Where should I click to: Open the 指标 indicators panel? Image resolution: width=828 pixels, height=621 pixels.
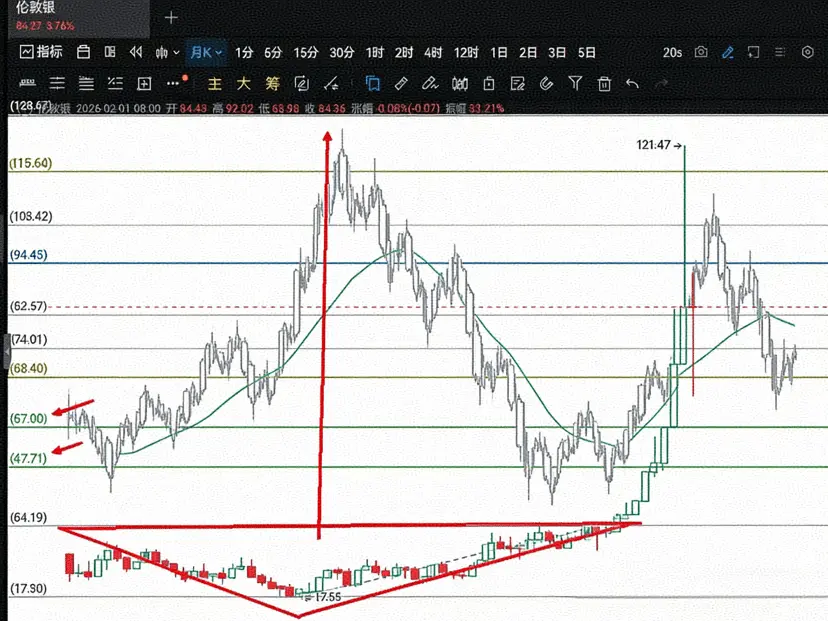pos(41,52)
